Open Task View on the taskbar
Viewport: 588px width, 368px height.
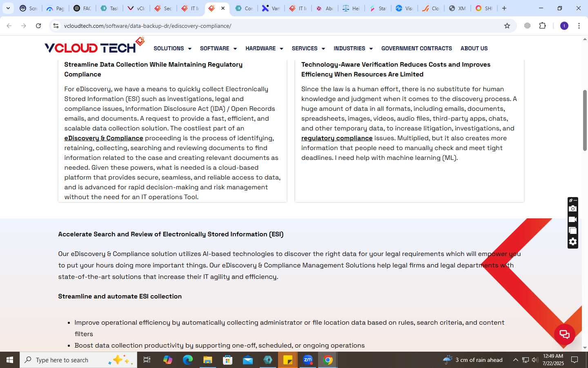pyautogui.click(x=147, y=360)
